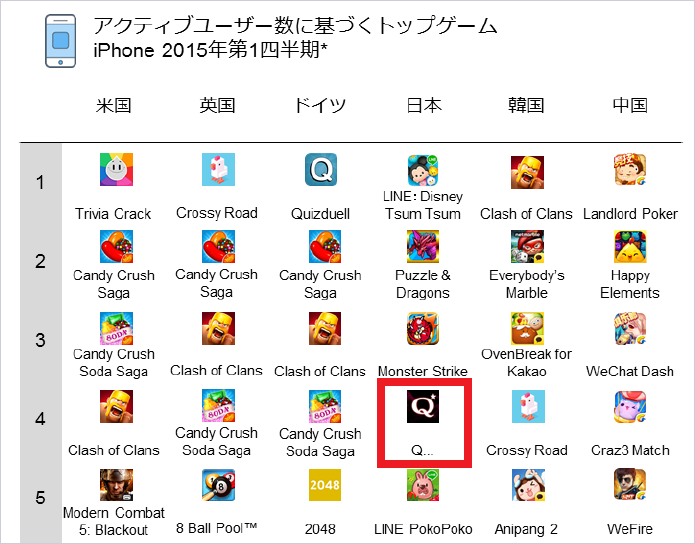Open the 2048 game icon
This screenshot has width=695, height=544.
(x=325, y=485)
